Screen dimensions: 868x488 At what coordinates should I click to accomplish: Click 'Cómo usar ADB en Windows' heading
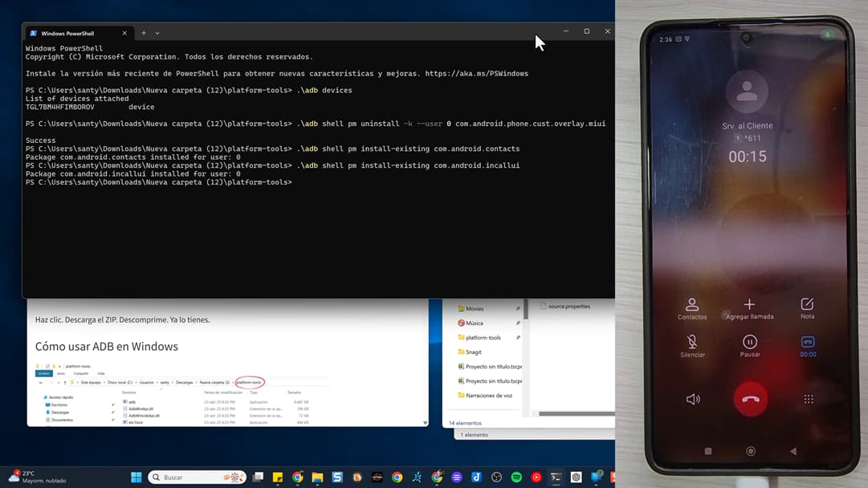click(x=106, y=347)
